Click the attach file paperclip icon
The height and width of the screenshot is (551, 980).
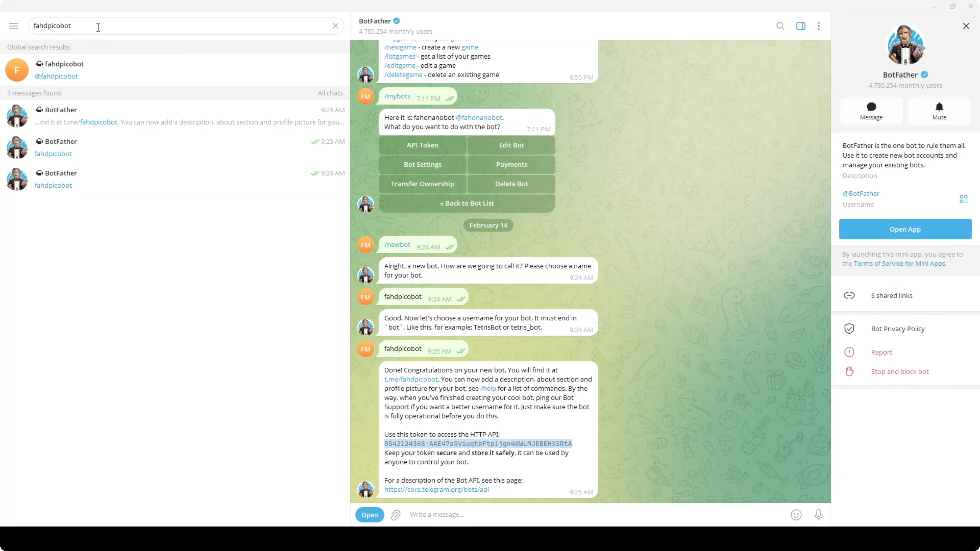pyautogui.click(x=396, y=515)
